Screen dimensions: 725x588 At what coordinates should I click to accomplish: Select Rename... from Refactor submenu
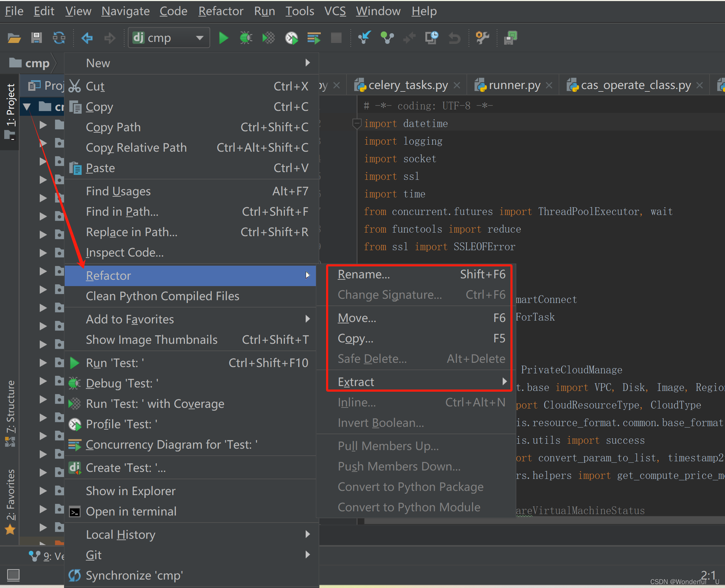pyautogui.click(x=364, y=274)
